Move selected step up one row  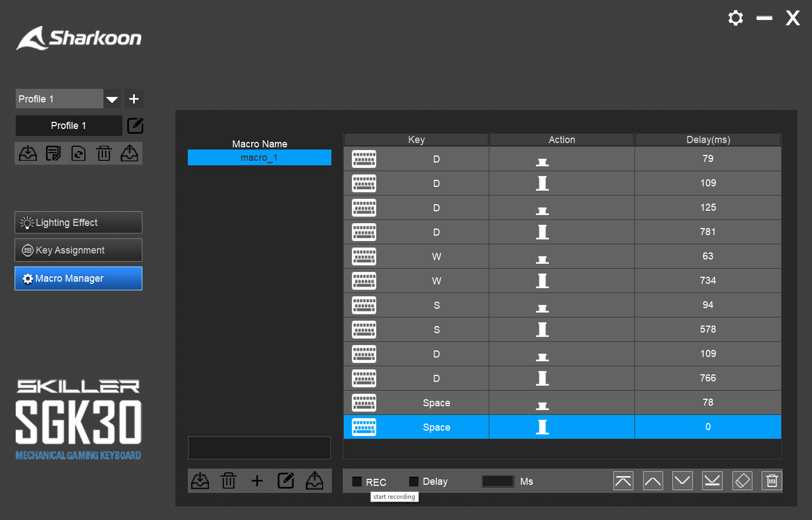tap(653, 480)
